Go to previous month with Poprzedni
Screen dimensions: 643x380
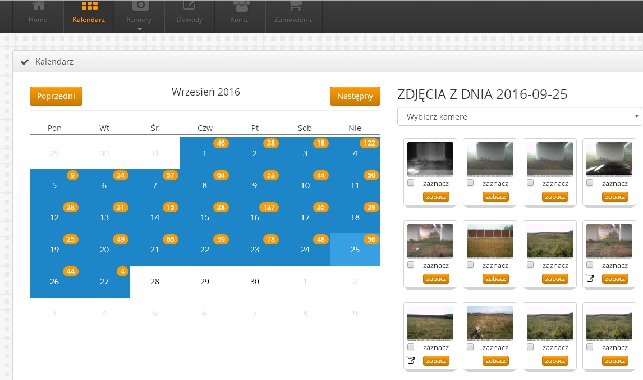(56, 96)
